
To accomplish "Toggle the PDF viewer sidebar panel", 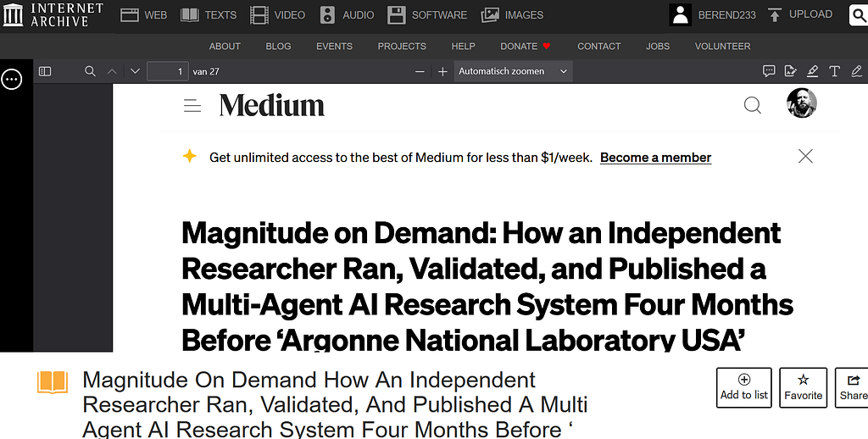I will (x=45, y=71).
